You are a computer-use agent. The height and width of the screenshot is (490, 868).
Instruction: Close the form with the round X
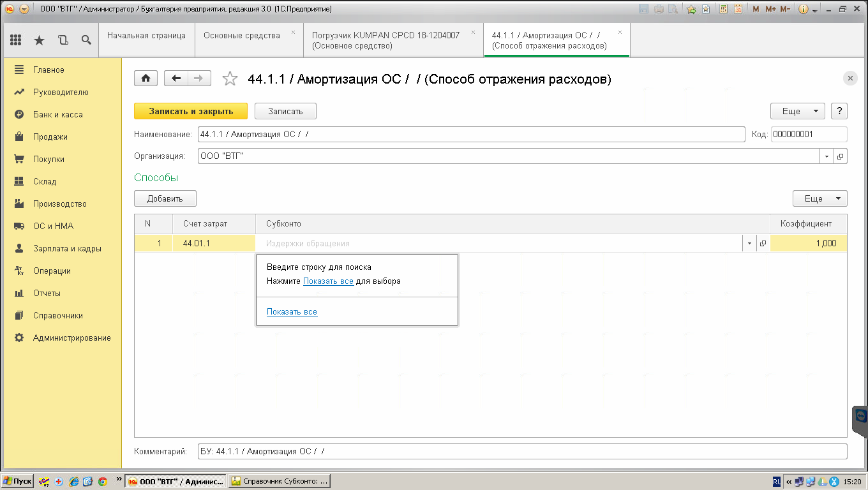[x=850, y=78]
